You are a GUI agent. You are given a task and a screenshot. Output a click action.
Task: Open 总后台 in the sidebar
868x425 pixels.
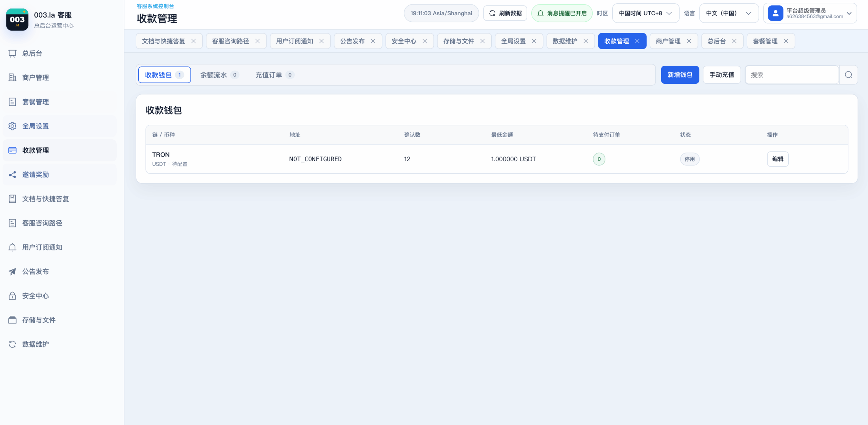[x=59, y=54]
